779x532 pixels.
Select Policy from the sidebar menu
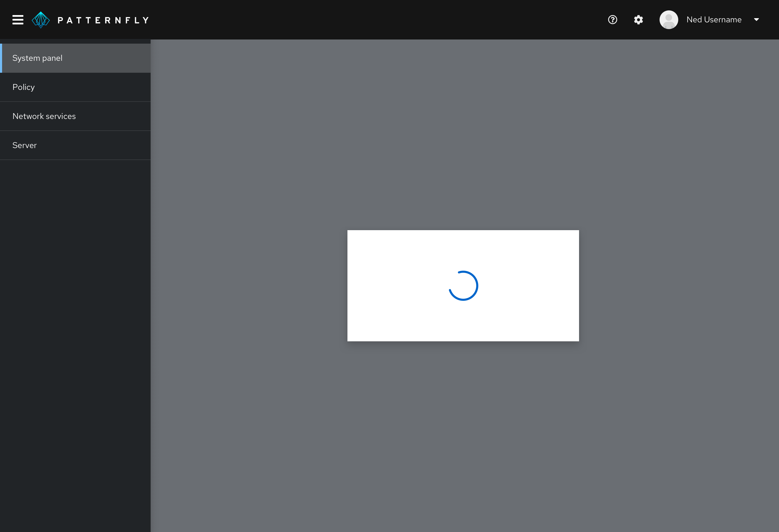click(x=75, y=87)
